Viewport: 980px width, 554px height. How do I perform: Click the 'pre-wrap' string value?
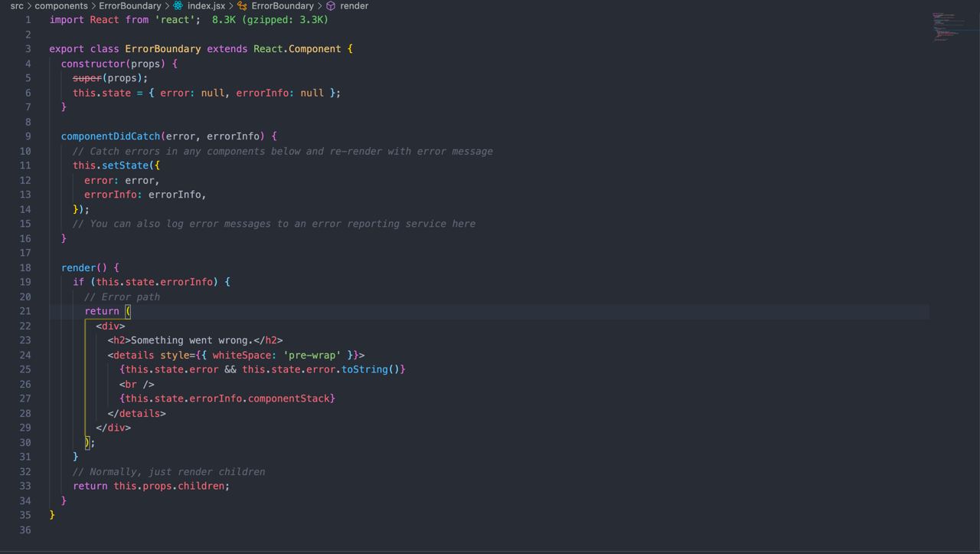click(x=312, y=355)
